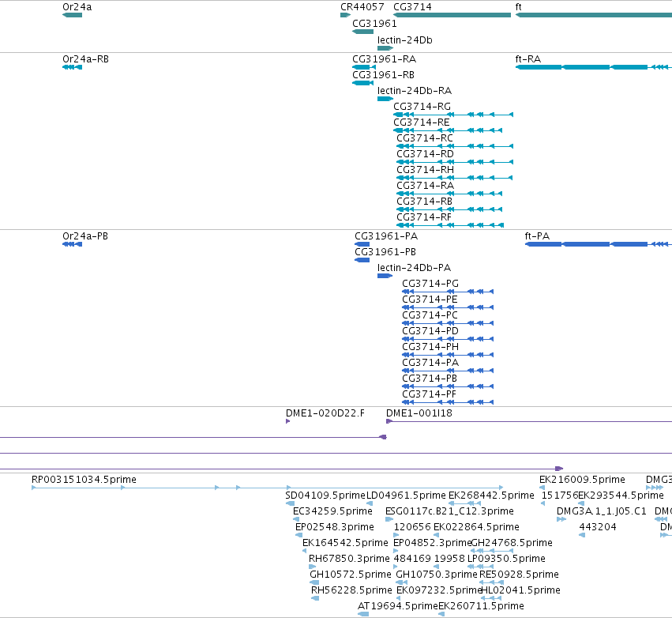The width and height of the screenshot is (672, 618).
Task: Select transcript CG3714-RF
Action: (x=450, y=225)
